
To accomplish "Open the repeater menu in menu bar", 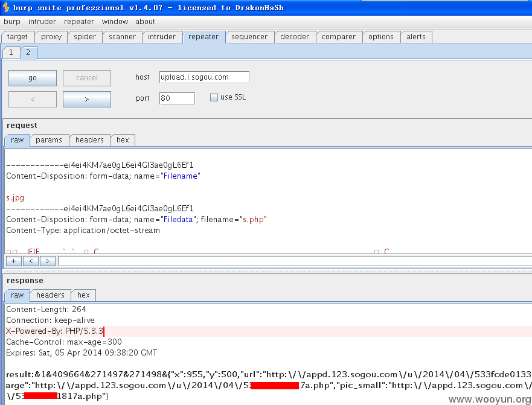I will pyautogui.click(x=79, y=22).
